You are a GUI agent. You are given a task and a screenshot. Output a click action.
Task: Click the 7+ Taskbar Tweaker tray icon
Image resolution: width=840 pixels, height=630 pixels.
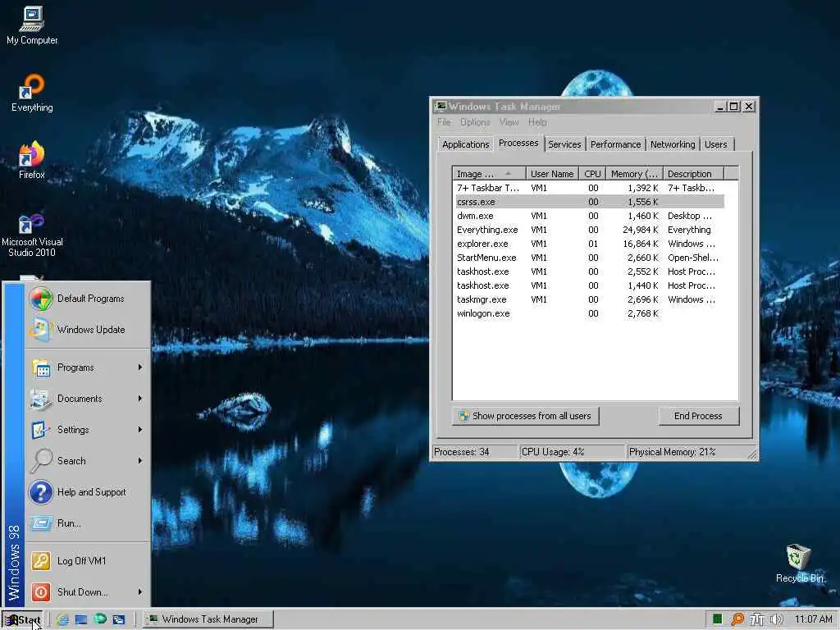756,619
